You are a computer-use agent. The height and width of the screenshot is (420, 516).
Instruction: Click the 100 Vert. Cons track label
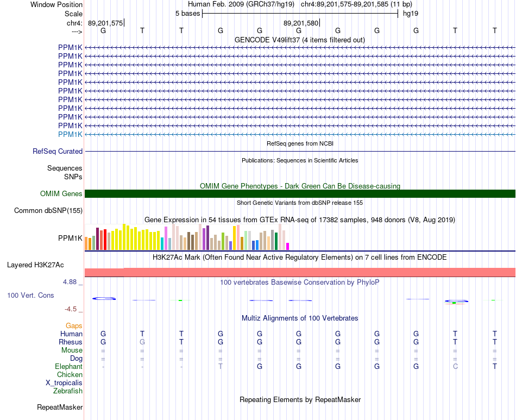pos(30,295)
